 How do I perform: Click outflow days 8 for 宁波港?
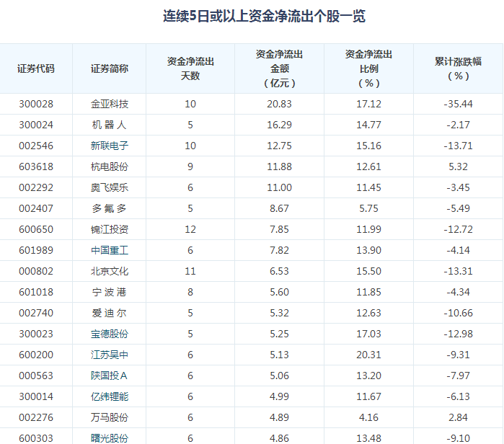[x=190, y=292]
